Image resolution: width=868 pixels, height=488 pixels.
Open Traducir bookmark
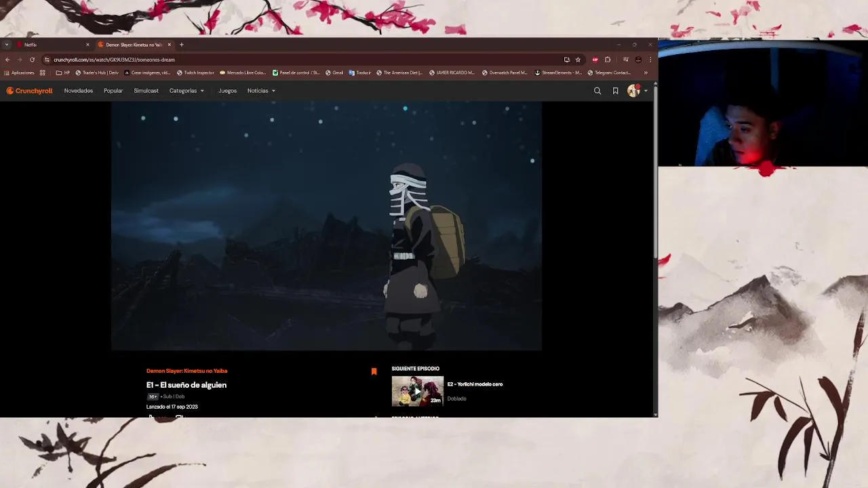click(360, 73)
